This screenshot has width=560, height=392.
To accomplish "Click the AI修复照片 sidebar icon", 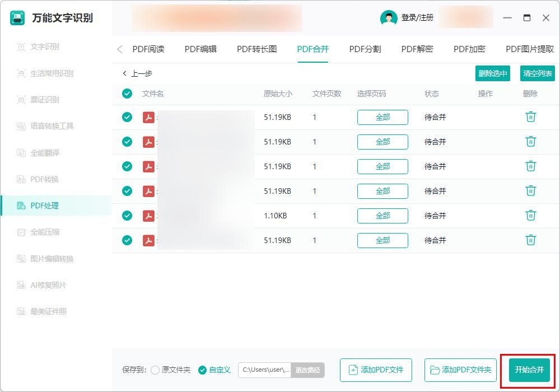I will coord(21,285).
